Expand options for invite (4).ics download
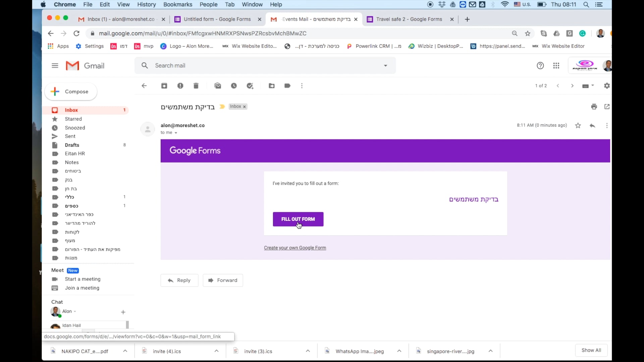644x362 pixels. click(x=216, y=351)
